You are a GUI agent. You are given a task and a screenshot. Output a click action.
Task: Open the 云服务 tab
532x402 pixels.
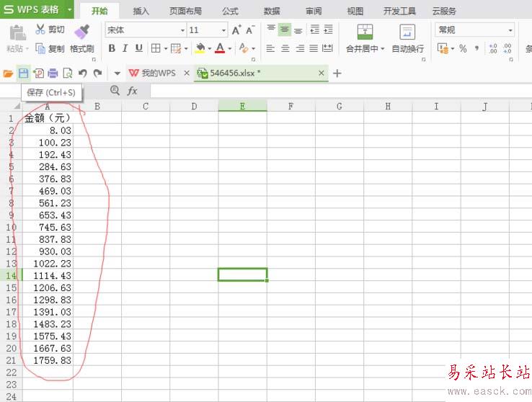tap(444, 12)
